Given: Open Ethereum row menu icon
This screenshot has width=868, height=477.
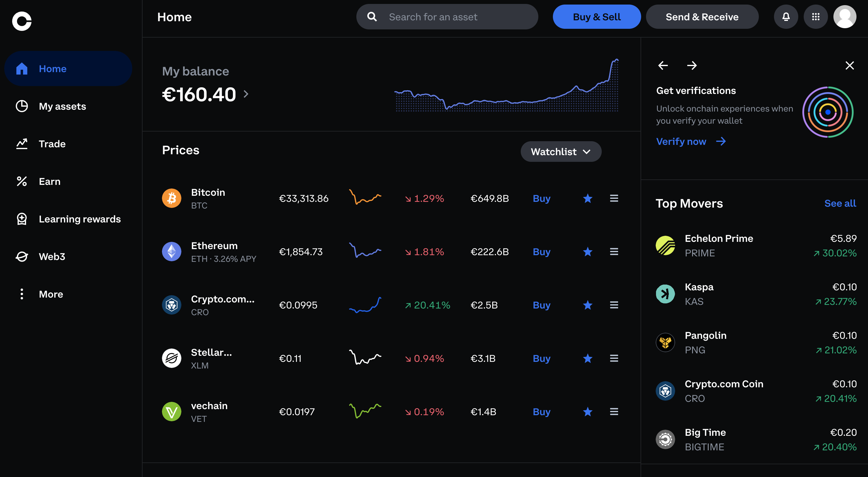Looking at the screenshot, I should [x=614, y=252].
